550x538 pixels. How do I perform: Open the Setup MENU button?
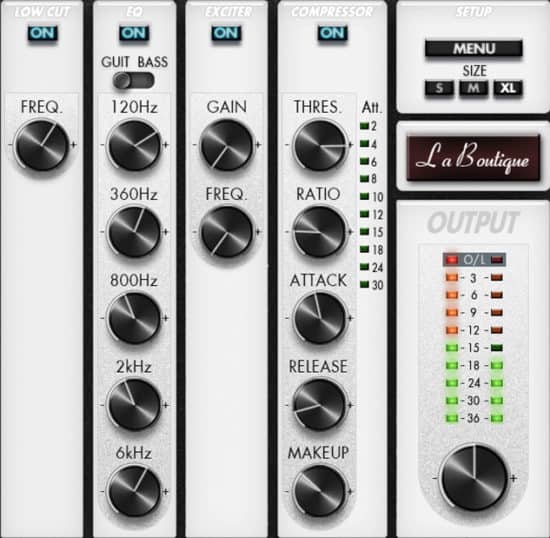(474, 48)
